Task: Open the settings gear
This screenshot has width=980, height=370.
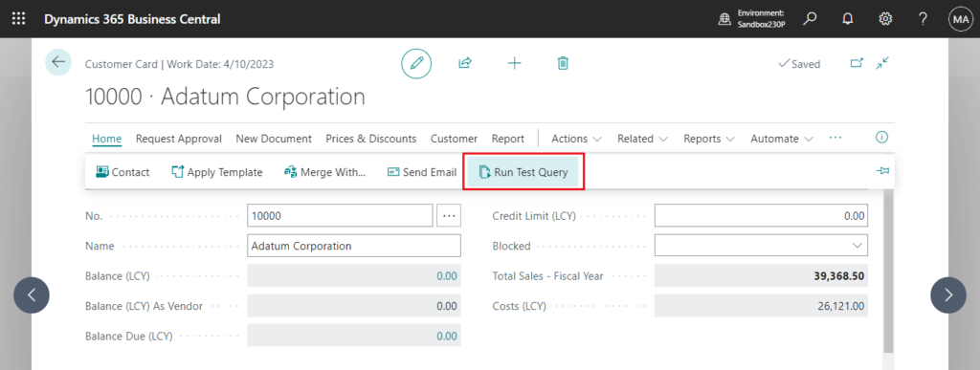Action: click(885, 19)
